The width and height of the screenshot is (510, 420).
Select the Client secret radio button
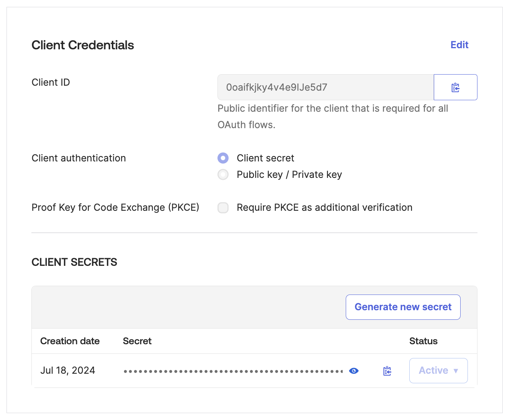(x=223, y=158)
